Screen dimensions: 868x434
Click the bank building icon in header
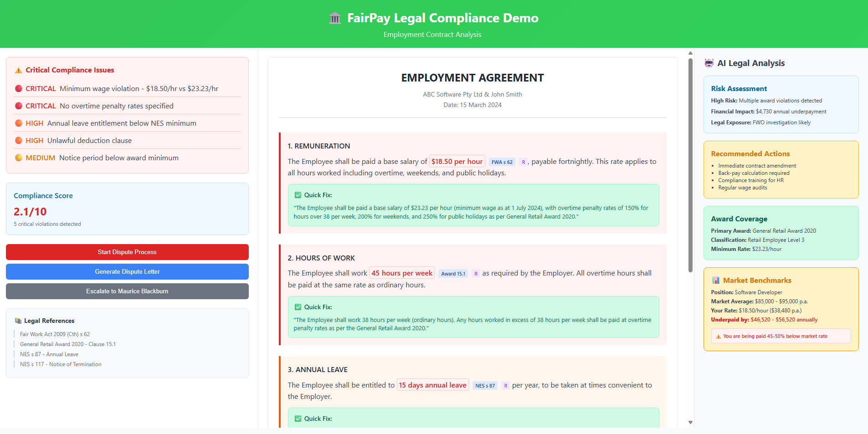point(335,18)
